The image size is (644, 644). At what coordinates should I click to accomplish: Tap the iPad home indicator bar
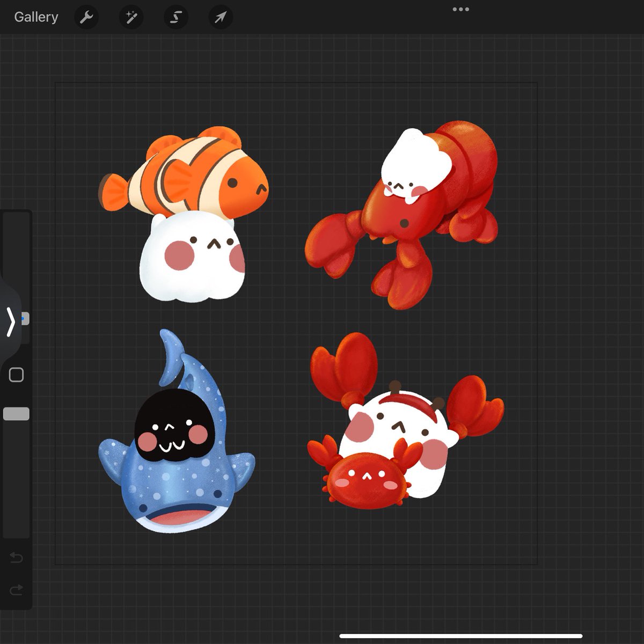[x=461, y=636]
